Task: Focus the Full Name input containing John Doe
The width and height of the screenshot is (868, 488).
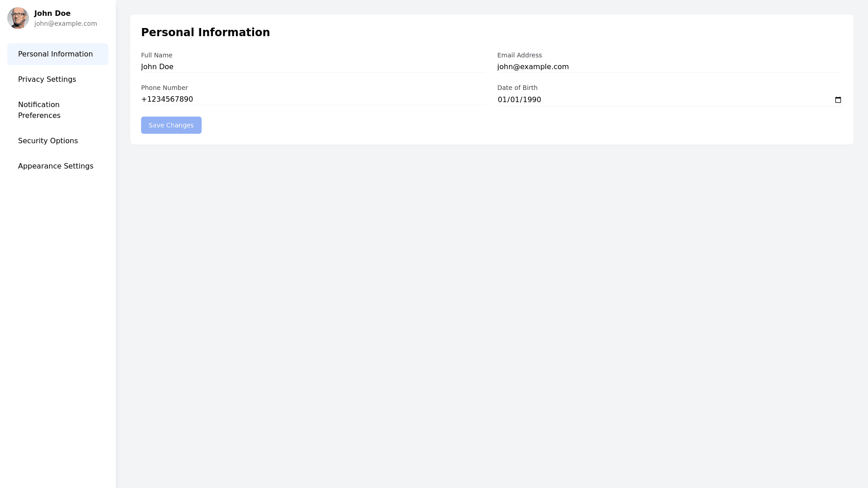Action: [x=313, y=67]
